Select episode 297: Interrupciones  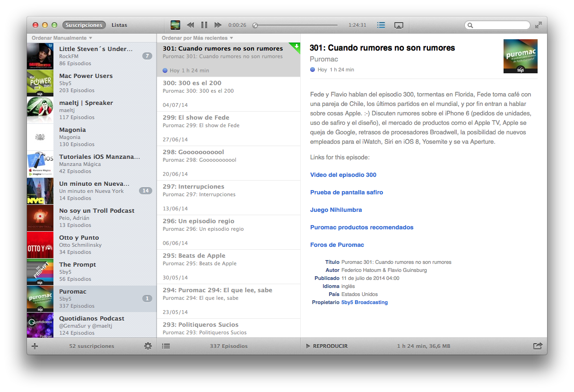pyautogui.click(x=229, y=198)
